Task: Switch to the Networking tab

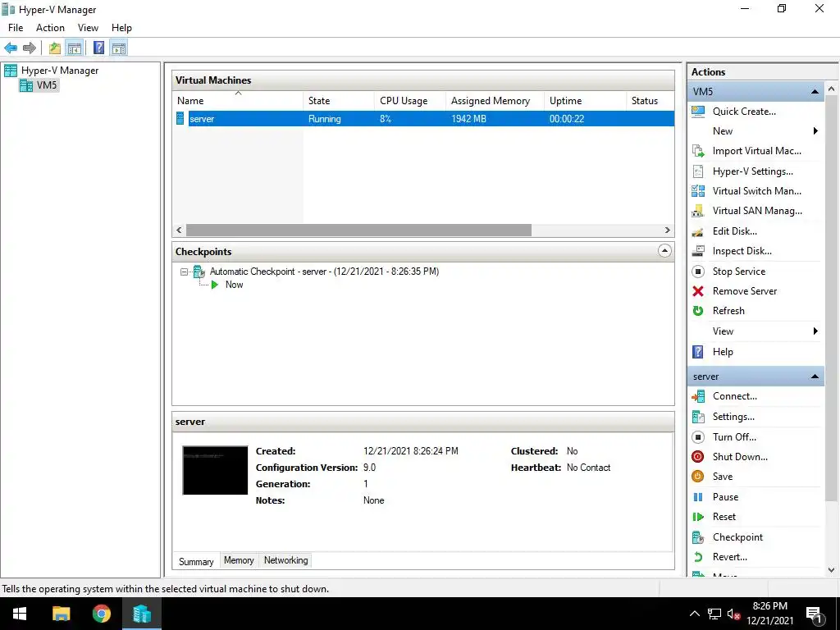Action: coord(286,560)
